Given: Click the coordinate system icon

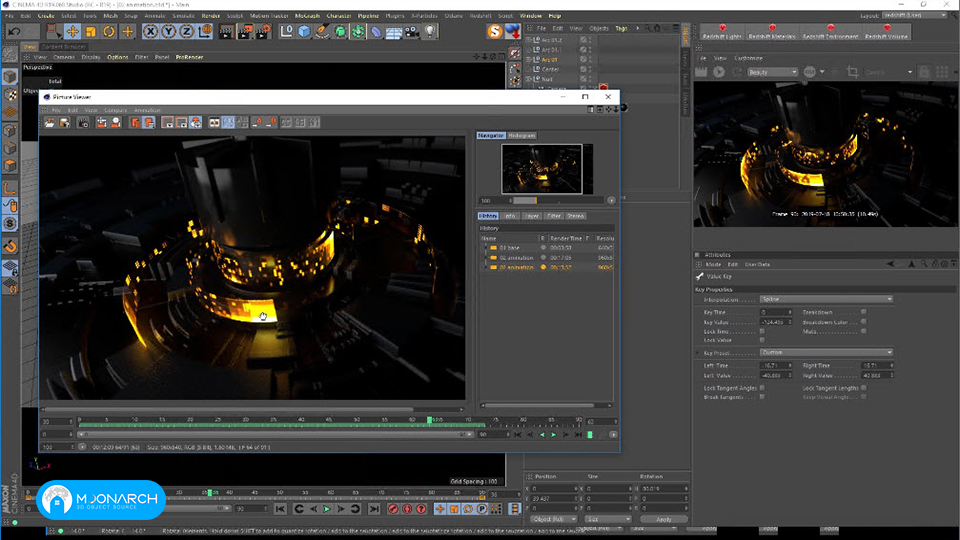Looking at the screenshot, I should tap(205, 31).
